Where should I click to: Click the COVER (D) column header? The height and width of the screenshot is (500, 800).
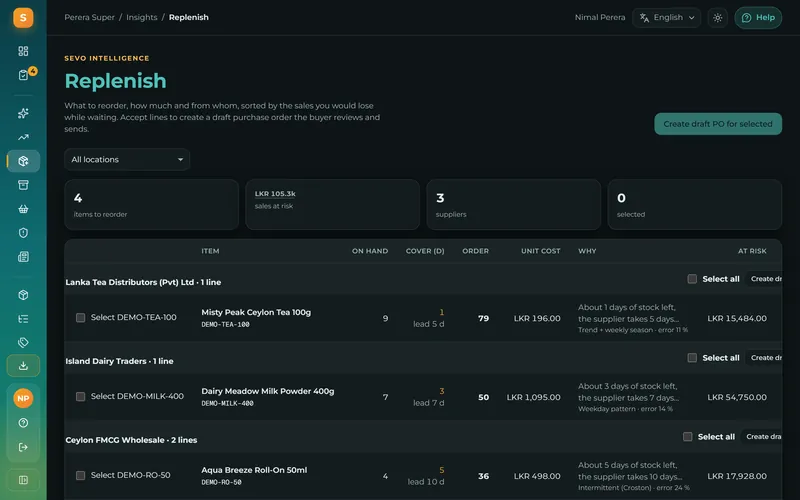point(425,251)
